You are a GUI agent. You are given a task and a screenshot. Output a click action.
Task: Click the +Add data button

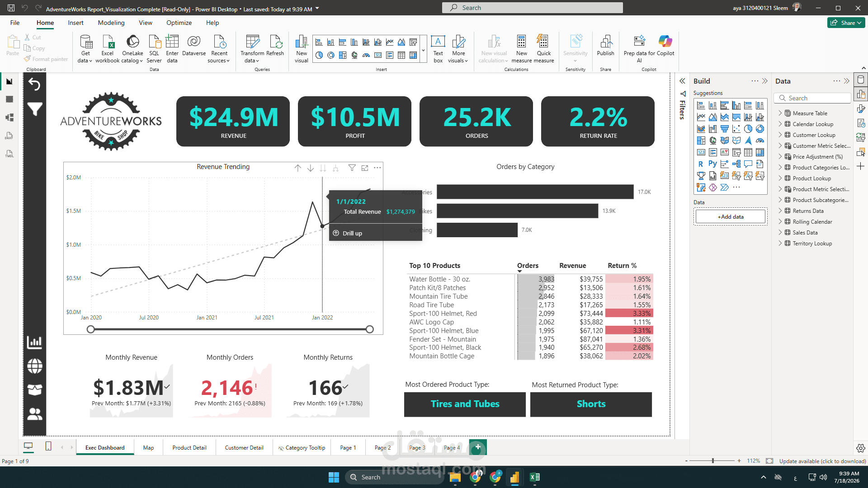coord(731,217)
